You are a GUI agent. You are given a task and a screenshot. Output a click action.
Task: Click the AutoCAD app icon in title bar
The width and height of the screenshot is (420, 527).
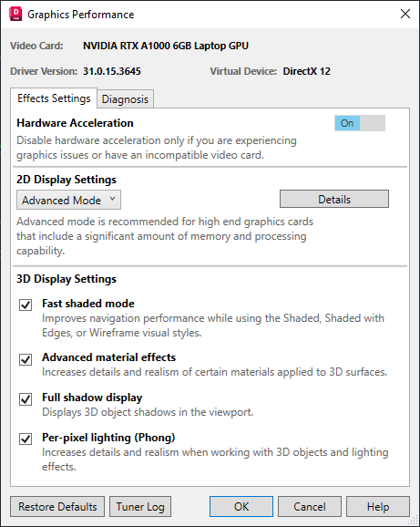click(15, 14)
